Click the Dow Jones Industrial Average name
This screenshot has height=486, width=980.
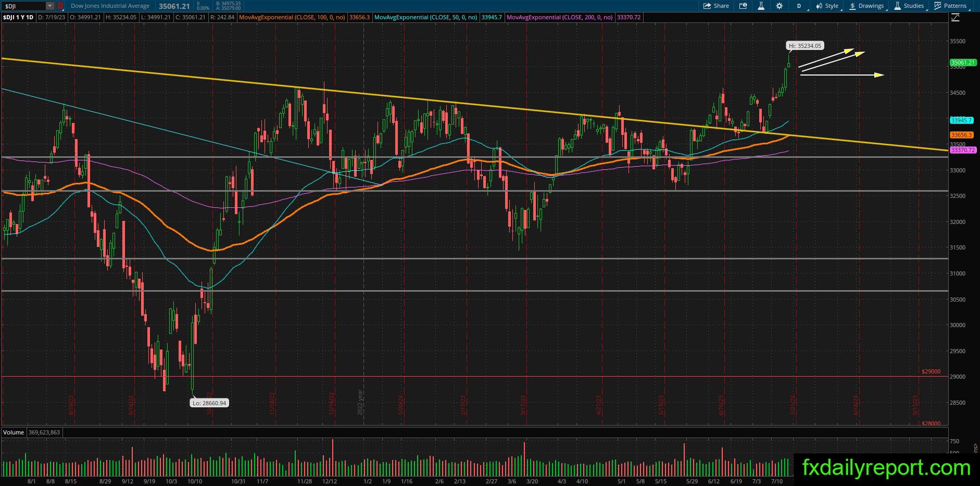pos(110,6)
